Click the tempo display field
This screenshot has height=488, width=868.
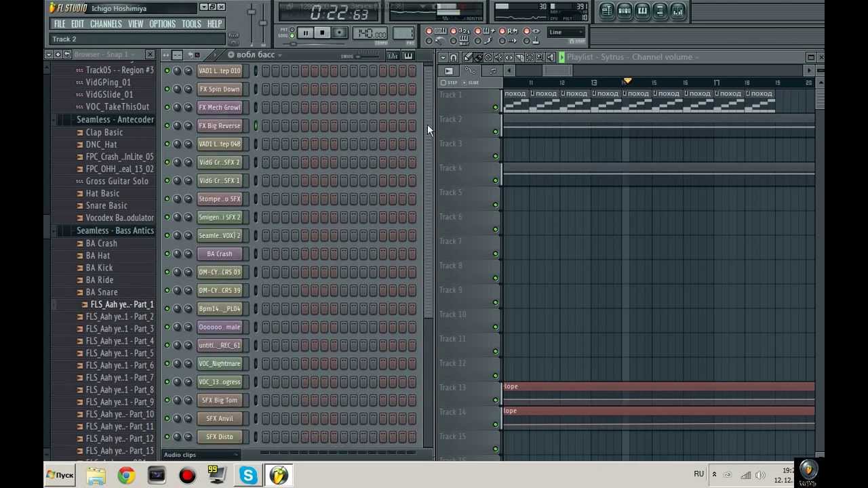(x=370, y=33)
